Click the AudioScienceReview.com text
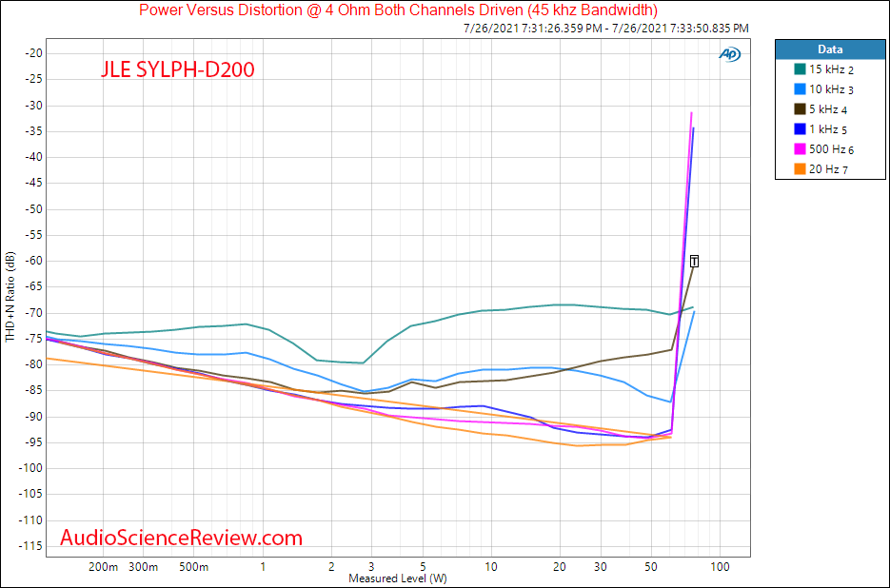The width and height of the screenshot is (890, 588). click(x=181, y=537)
